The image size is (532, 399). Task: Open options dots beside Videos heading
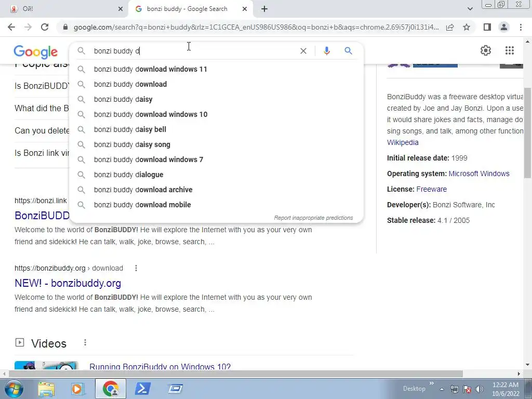point(85,343)
